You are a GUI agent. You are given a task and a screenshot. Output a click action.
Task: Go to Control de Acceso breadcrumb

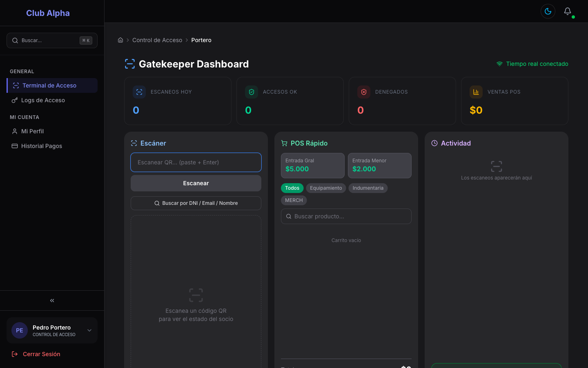coord(157,40)
